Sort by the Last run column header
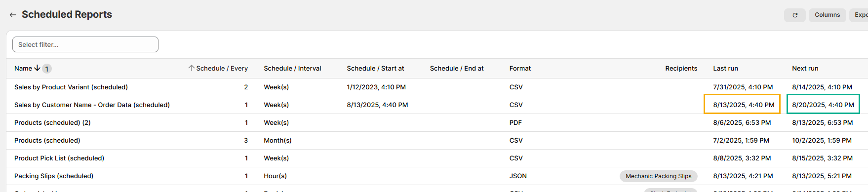The height and width of the screenshot is (192, 868). coord(725,69)
